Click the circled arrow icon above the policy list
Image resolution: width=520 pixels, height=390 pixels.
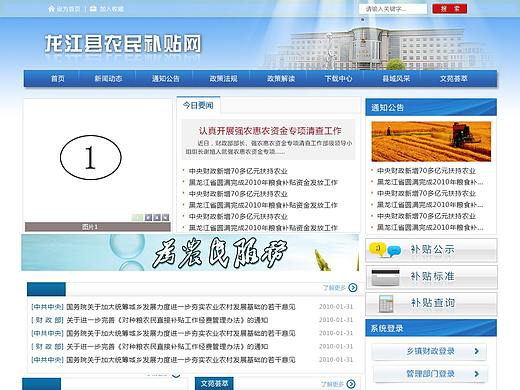(352, 287)
